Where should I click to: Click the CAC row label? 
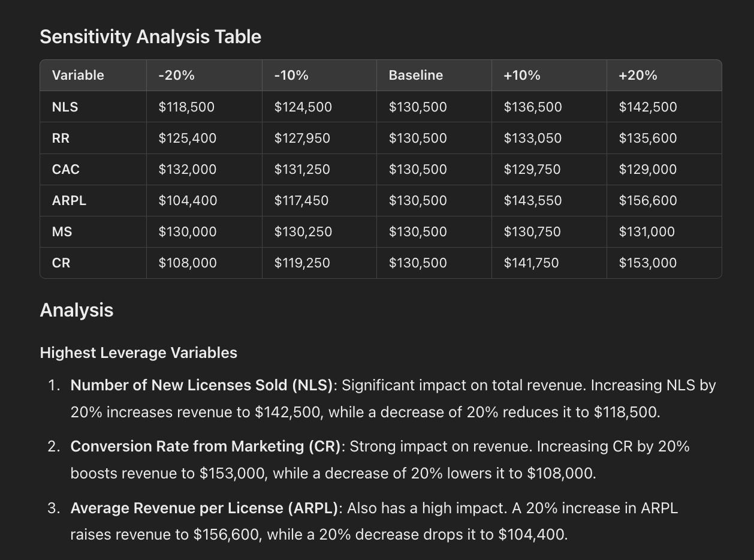click(x=65, y=170)
